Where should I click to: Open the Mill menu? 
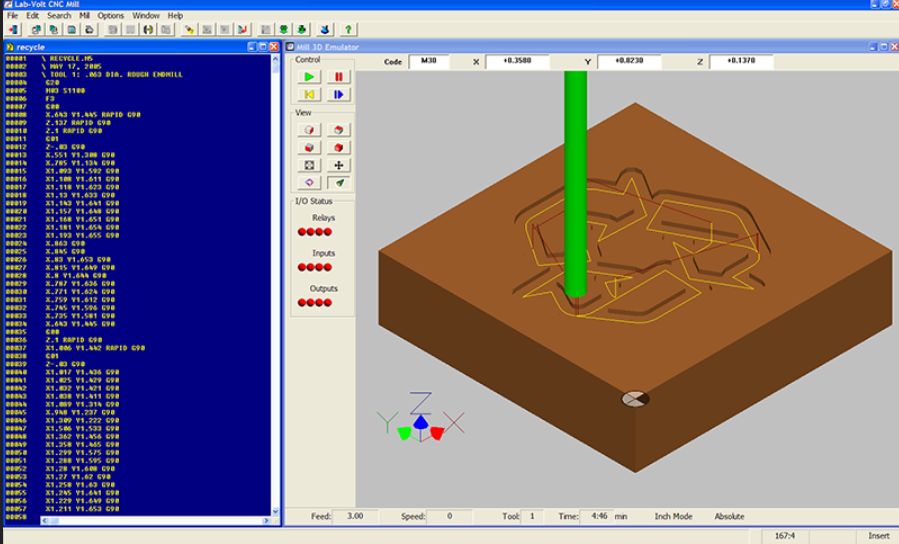tap(84, 15)
